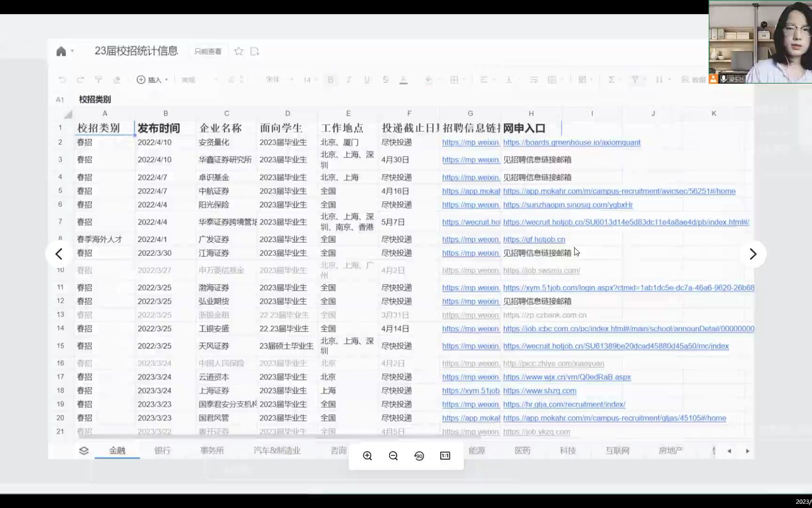
Task: Click the home icon
Action: tap(61, 51)
